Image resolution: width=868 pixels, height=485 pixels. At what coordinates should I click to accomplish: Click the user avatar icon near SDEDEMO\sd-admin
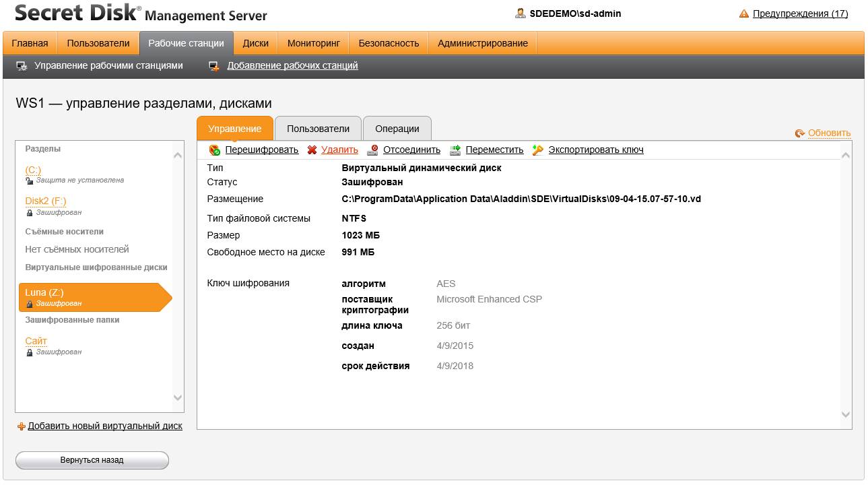tap(521, 13)
